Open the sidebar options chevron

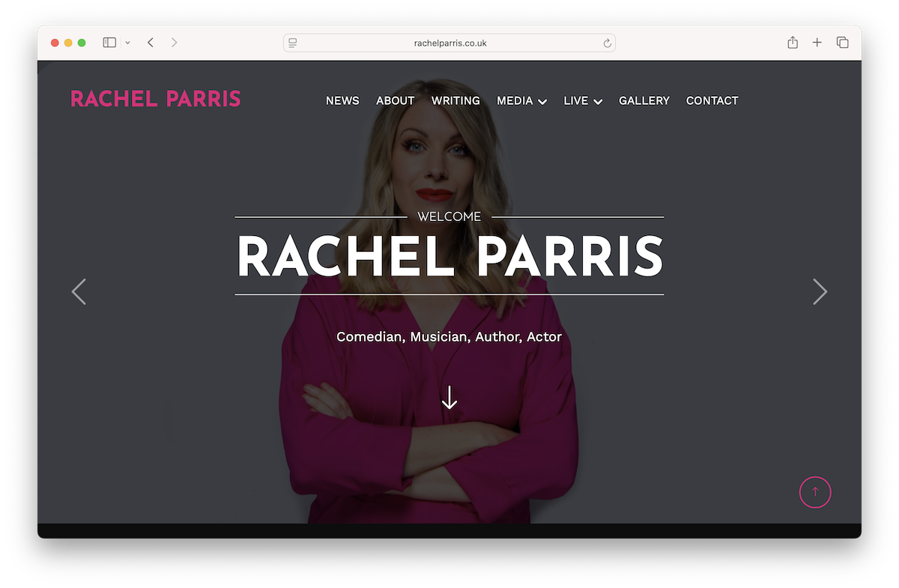(x=127, y=43)
